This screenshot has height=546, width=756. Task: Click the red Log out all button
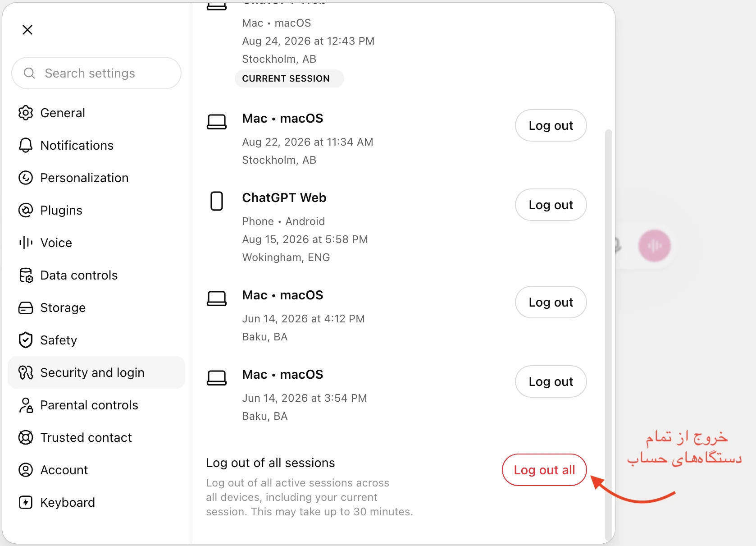544,470
